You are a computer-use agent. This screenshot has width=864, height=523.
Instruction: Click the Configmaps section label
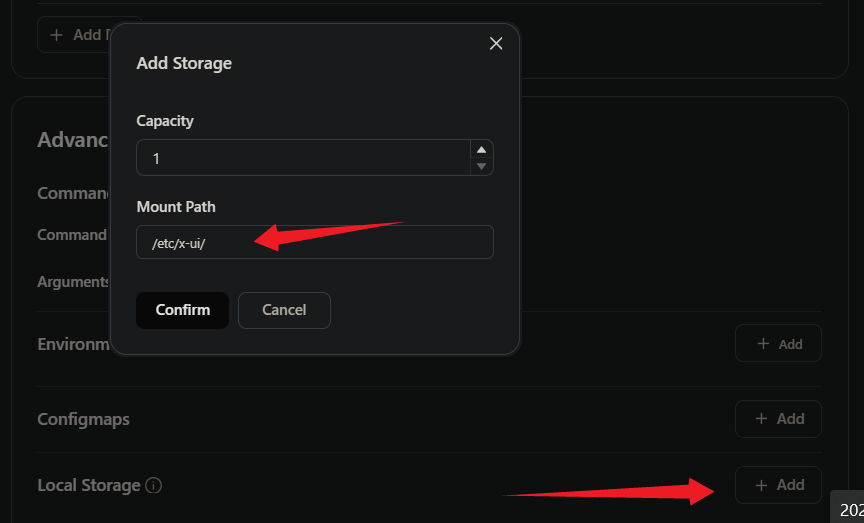(83, 419)
